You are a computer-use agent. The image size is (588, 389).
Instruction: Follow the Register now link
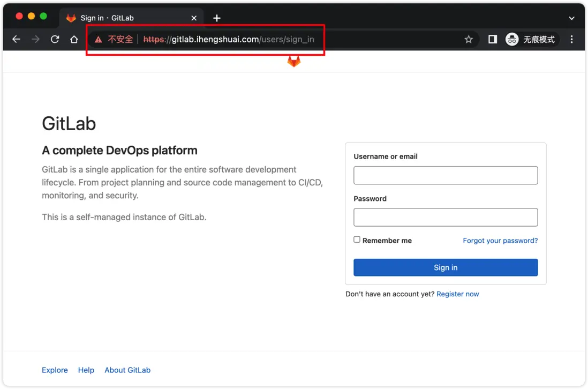coord(458,294)
